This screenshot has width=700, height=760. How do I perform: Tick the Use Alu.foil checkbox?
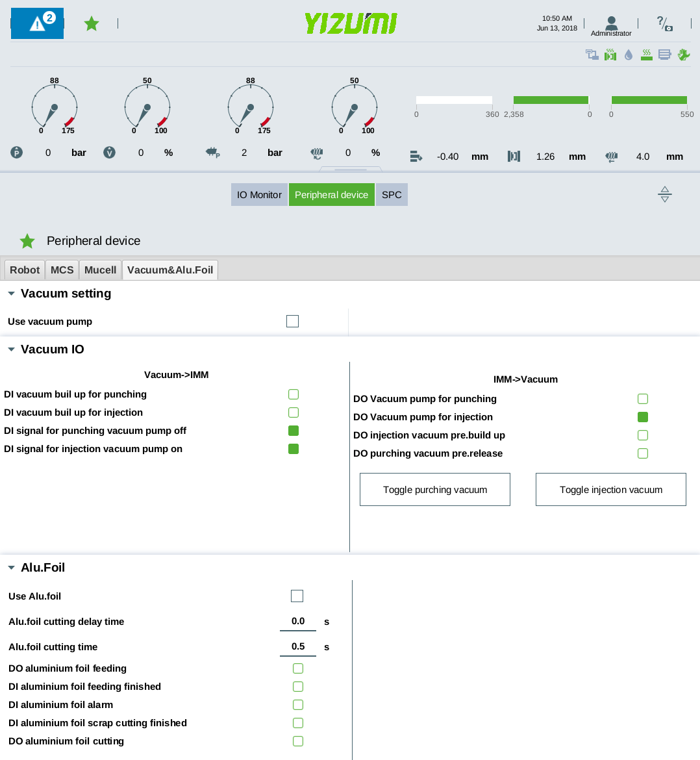point(297,596)
